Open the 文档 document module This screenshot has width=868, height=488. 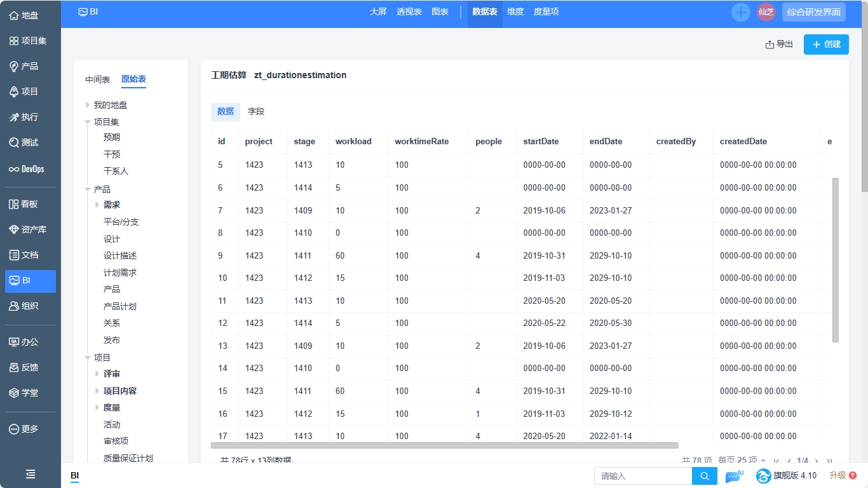tap(25, 255)
